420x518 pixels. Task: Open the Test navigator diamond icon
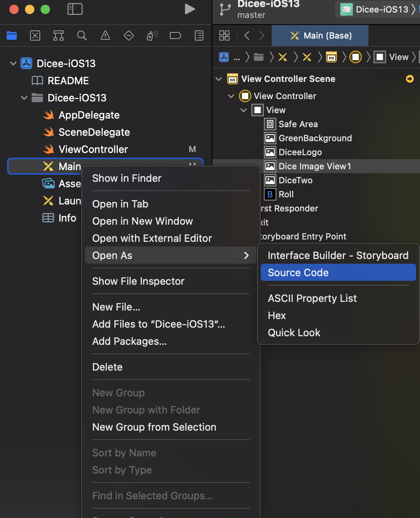tap(129, 36)
